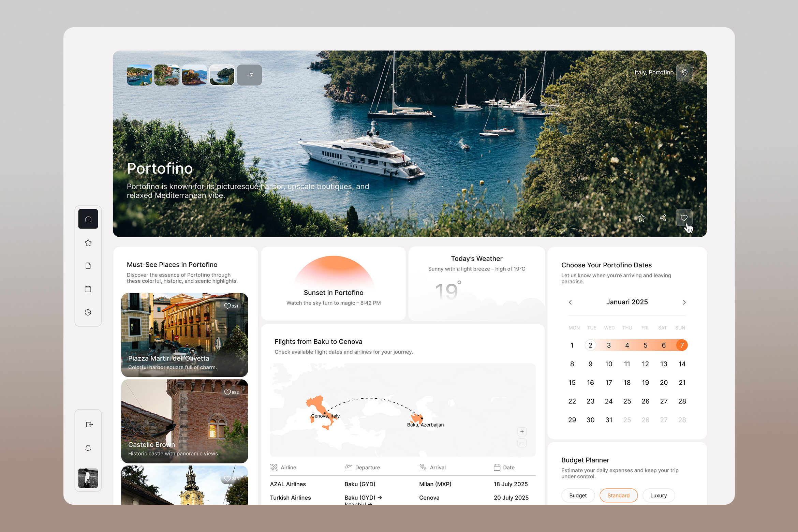Click the location pin next to Italy, Portofino
The width and height of the screenshot is (798, 532).
click(x=684, y=73)
